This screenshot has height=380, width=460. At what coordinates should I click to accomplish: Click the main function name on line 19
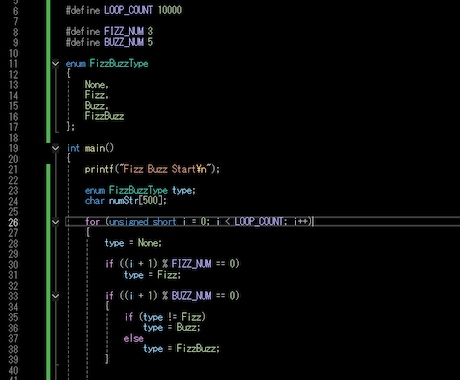(95, 148)
